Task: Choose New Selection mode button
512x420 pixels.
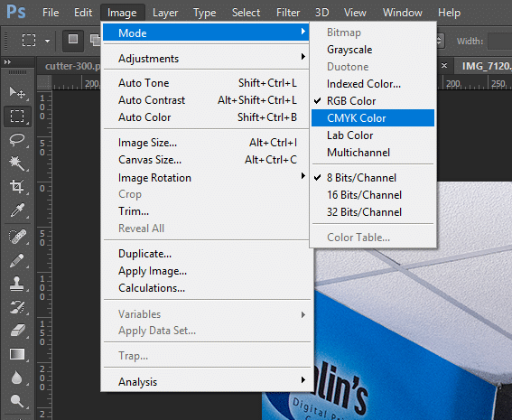Action: coord(73,41)
